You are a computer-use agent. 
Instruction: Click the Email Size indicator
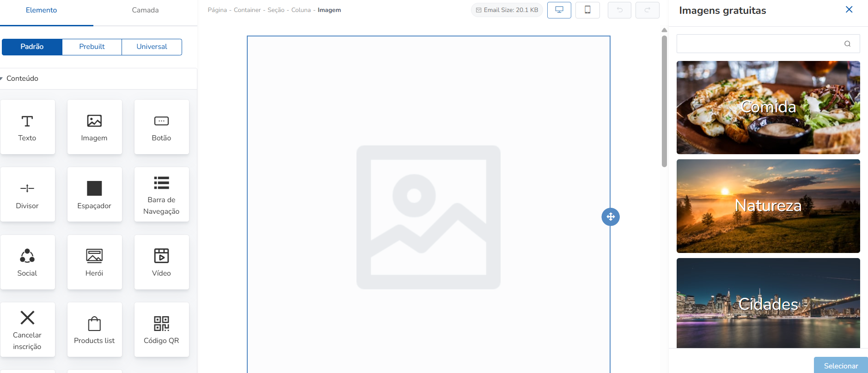click(507, 10)
